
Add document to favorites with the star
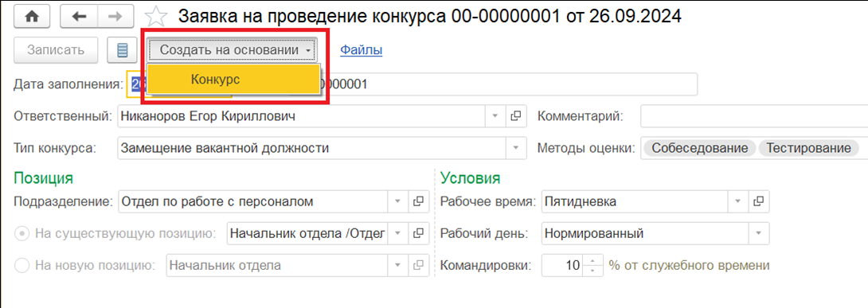click(x=158, y=18)
